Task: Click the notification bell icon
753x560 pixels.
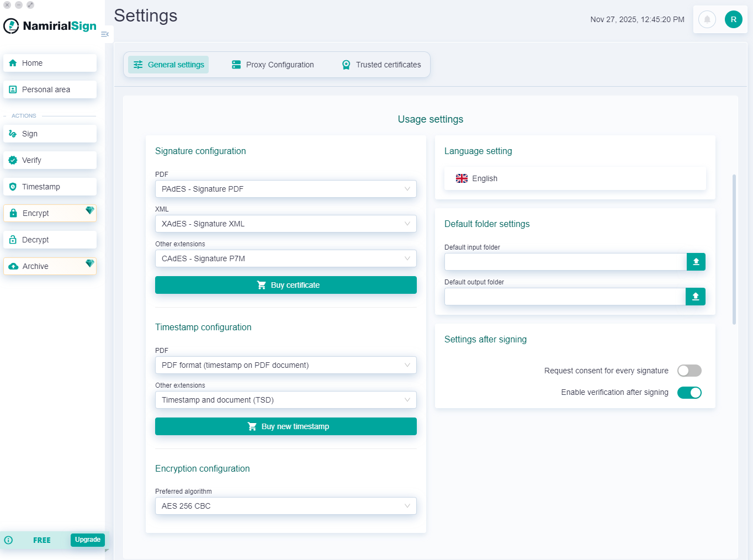Action: pos(707,19)
